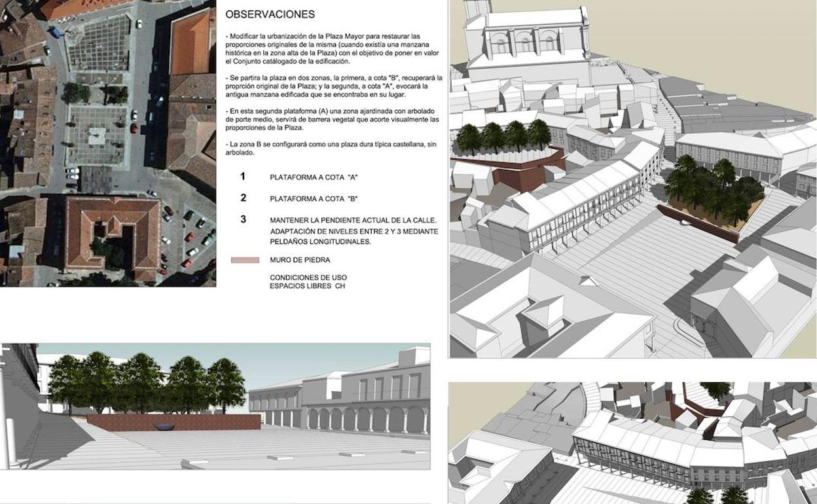This screenshot has height=504, width=817.
Task: Select the MURO DE PIEDRA legend label
Action: point(299,261)
